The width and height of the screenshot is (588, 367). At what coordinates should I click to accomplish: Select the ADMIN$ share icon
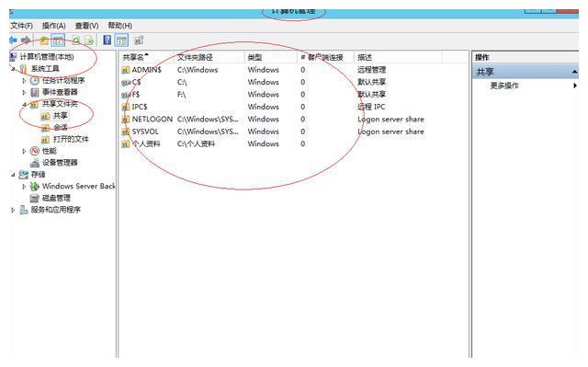(126, 70)
